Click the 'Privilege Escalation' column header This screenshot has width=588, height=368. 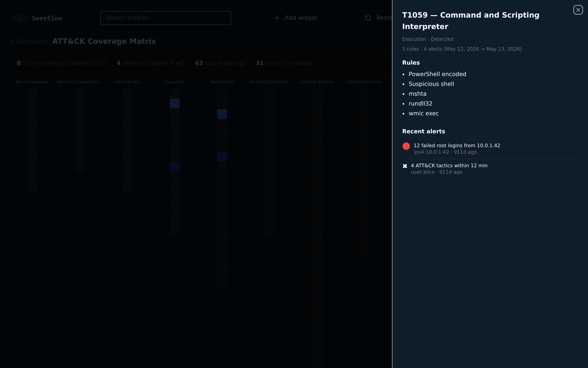[x=269, y=82]
